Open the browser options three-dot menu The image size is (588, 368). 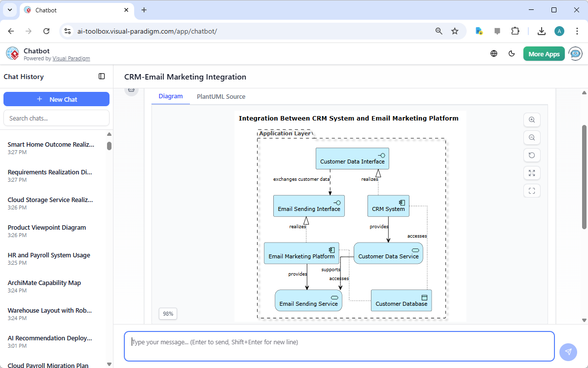click(577, 31)
